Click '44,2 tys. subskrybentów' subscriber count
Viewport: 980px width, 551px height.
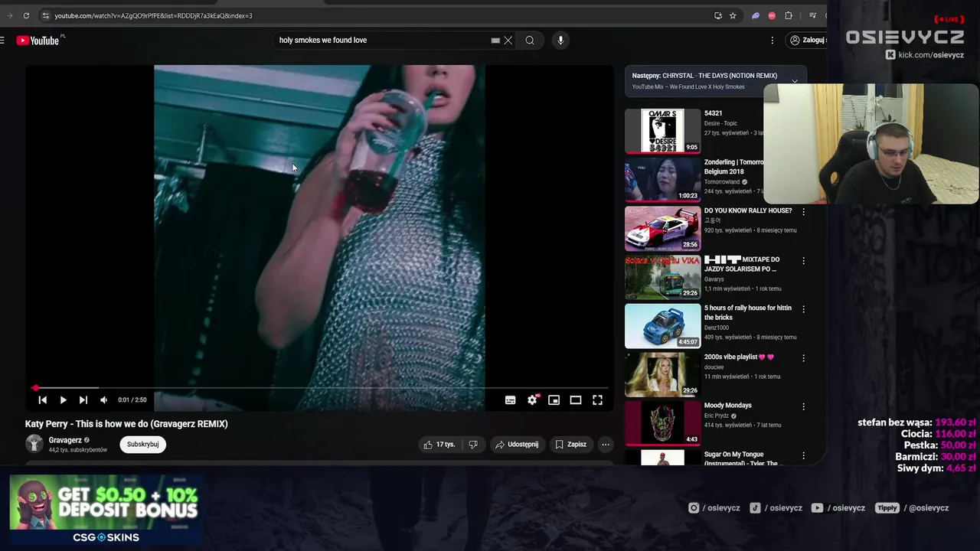78,450
